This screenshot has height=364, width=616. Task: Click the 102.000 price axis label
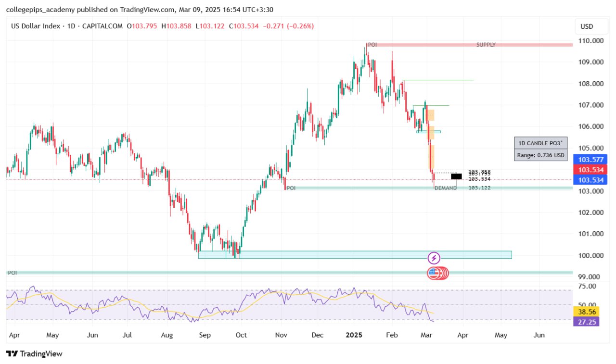click(x=590, y=213)
